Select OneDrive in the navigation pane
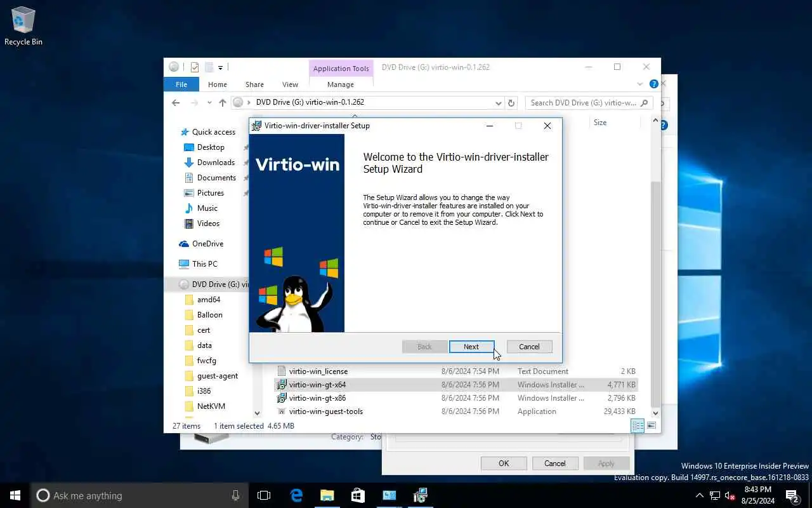Viewport: 812px width, 508px height. pyautogui.click(x=207, y=244)
